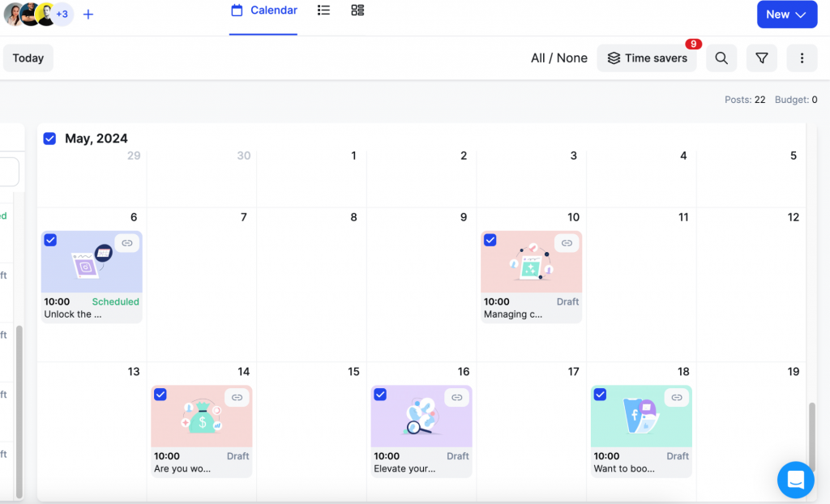Click the Today button
The image size is (830, 504).
(x=28, y=58)
